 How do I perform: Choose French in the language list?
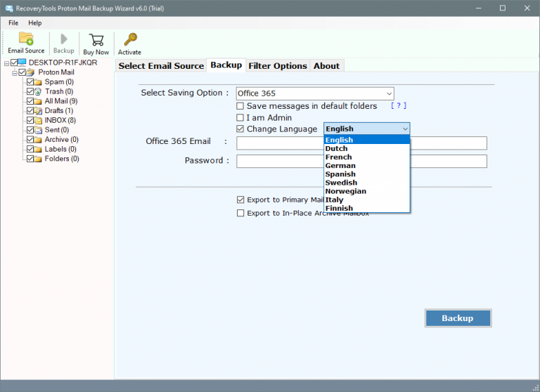pos(367,157)
